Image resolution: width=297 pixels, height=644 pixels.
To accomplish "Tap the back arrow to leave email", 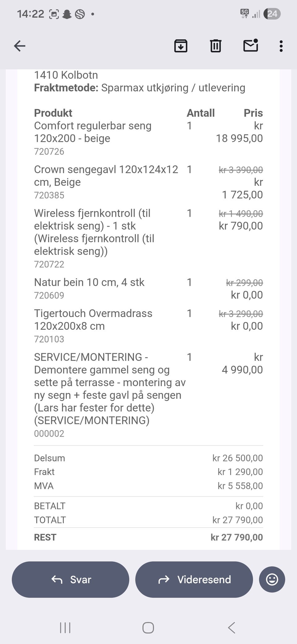I will click(x=20, y=46).
